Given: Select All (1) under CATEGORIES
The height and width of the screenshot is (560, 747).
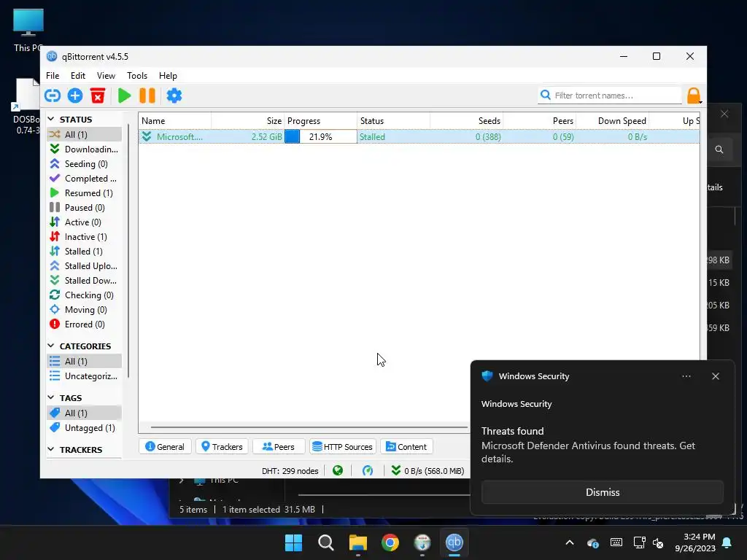Looking at the screenshot, I should [84, 362].
